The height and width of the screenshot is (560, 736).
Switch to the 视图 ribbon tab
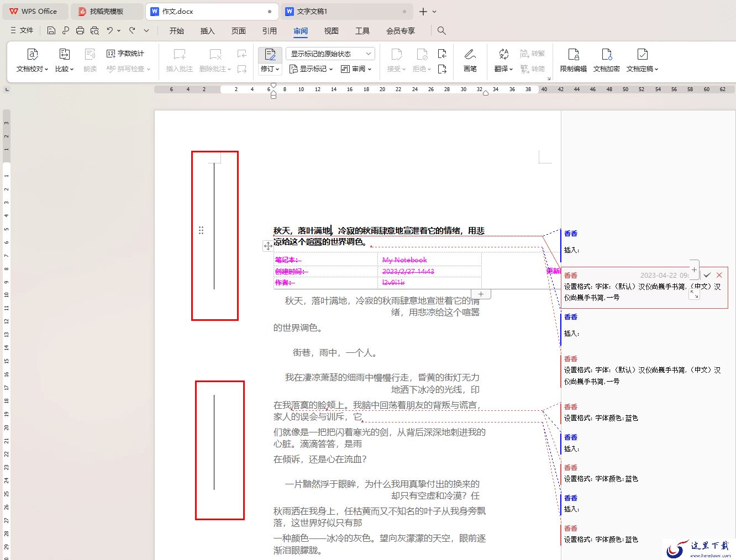coord(332,31)
